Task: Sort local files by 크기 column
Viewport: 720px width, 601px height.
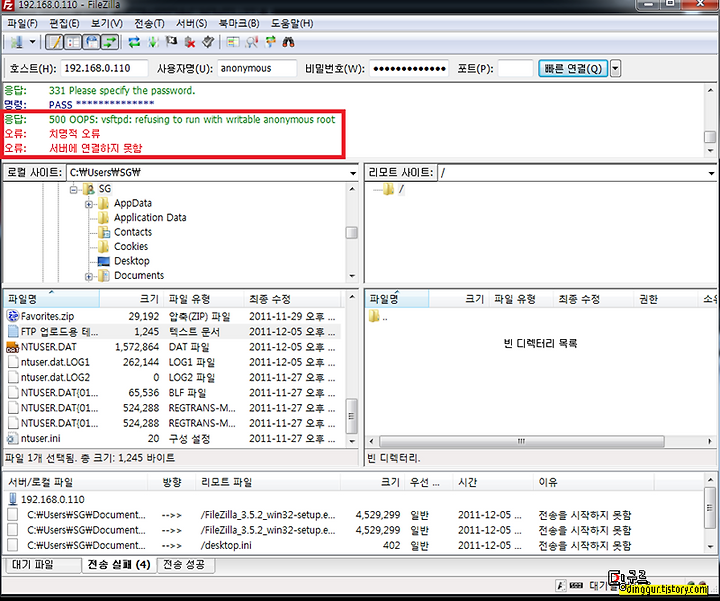Action: point(131,299)
